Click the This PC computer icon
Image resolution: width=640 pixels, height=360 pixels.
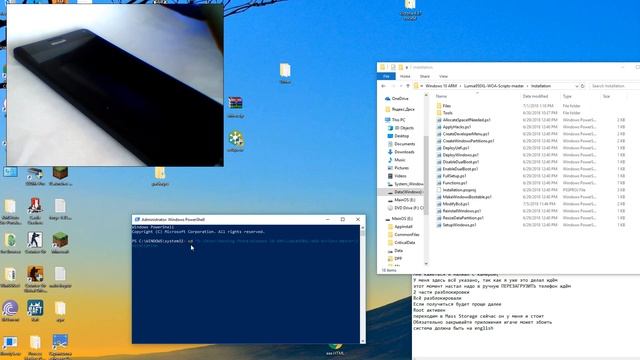(388, 120)
